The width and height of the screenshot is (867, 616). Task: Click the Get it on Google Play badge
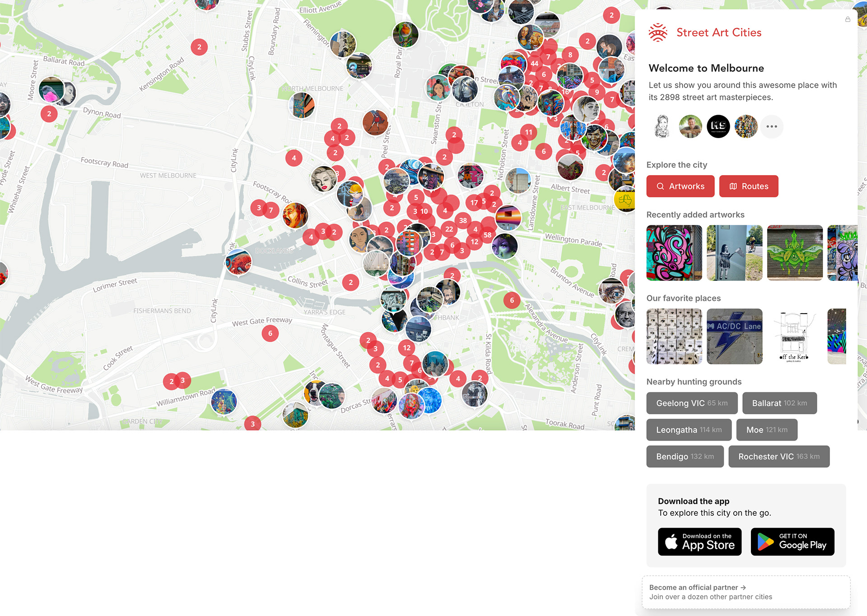pos(792,542)
